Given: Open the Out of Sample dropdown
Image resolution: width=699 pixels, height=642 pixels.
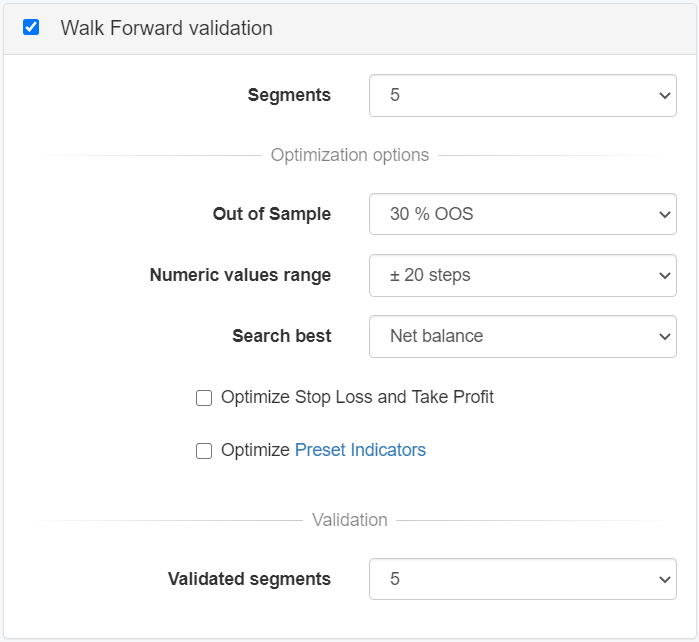Looking at the screenshot, I should click(x=522, y=214).
